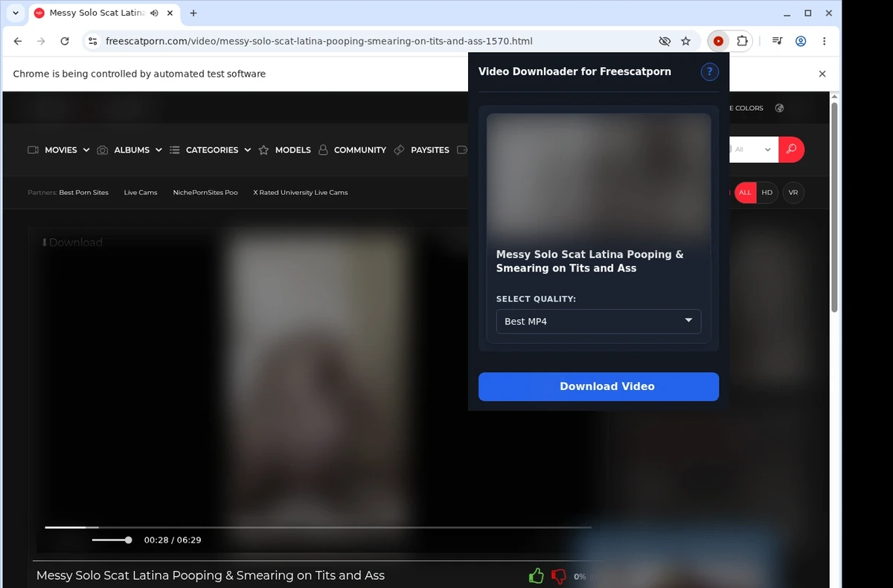Bookmark this page with the star icon

(x=686, y=42)
